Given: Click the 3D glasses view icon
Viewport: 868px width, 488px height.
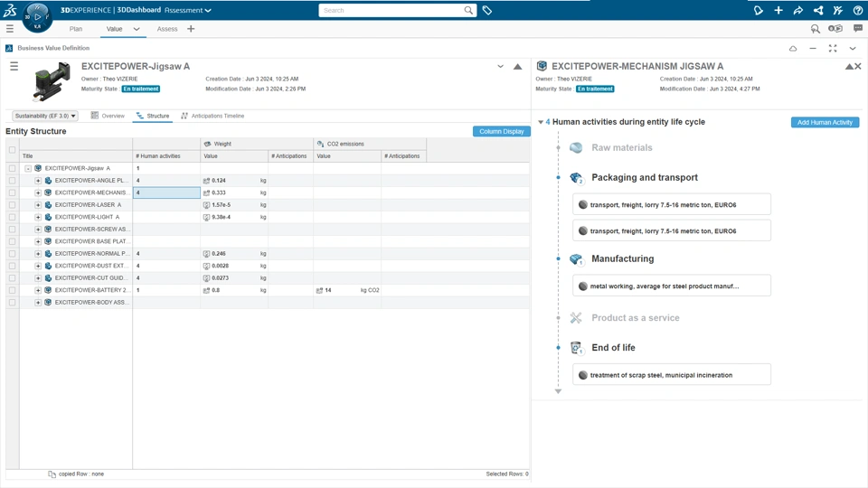Looking at the screenshot, I should (x=835, y=28).
